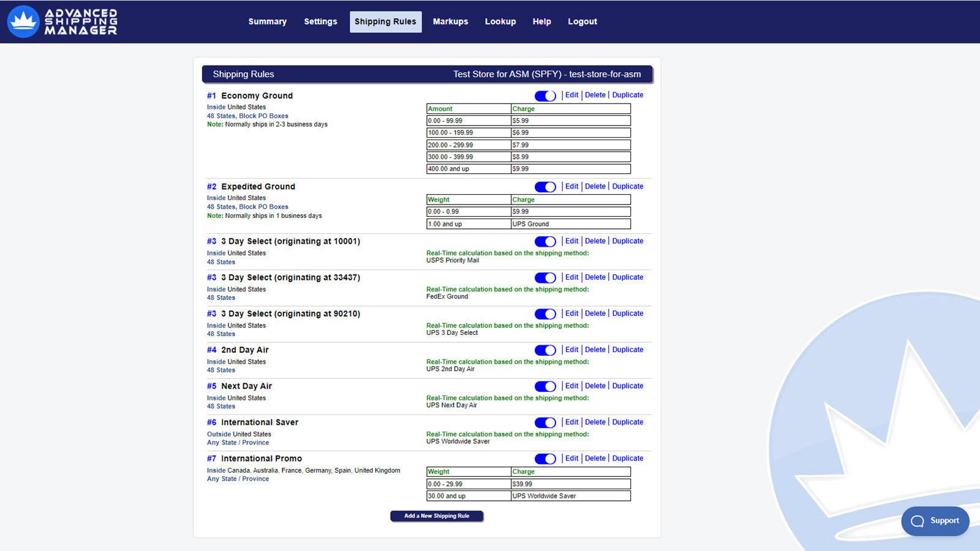Viewport: 980px width, 551px height.
Task: Disable the International Saver rule switch
Action: pos(544,422)
